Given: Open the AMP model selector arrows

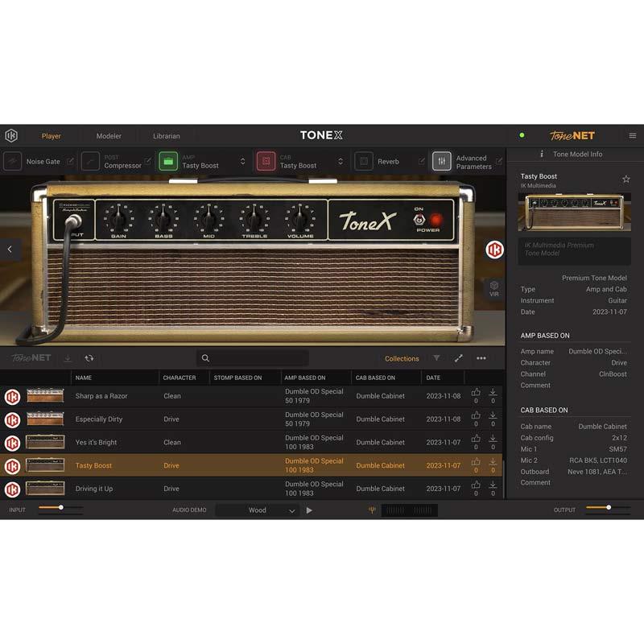Looking at the screenshot, I should click(243, 161).
